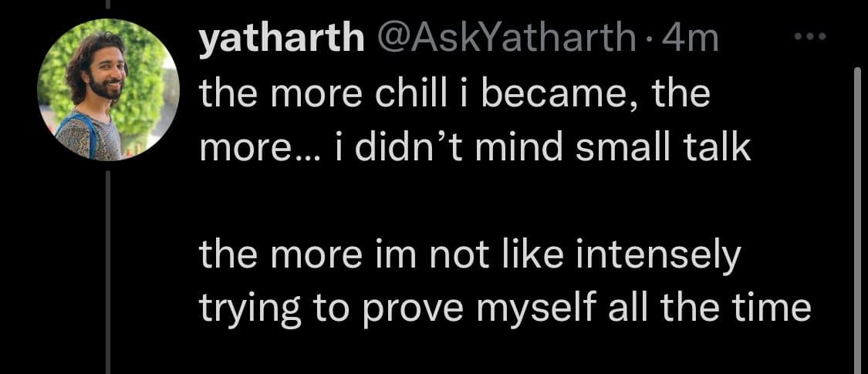The height and width of the screenshot is (374, 868).
Task: Click the thread connector line below the avatar
Action: click(108, 270)
